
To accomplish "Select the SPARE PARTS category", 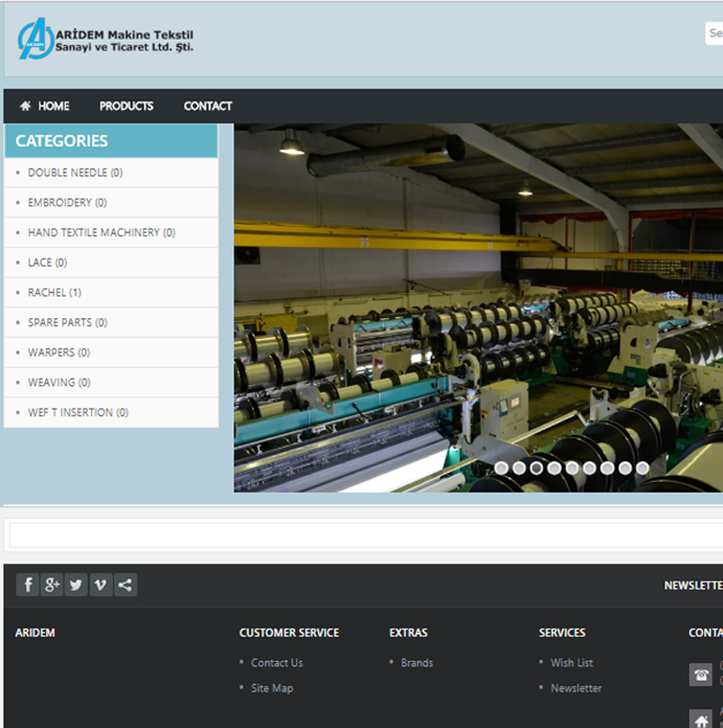I will click(67, 322).
